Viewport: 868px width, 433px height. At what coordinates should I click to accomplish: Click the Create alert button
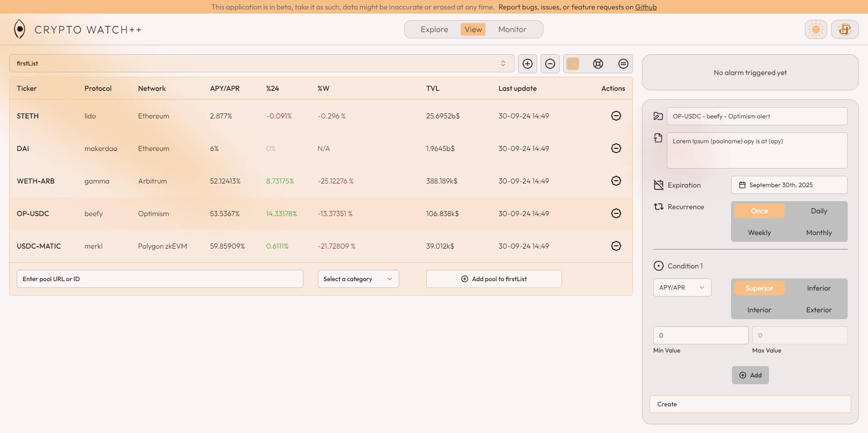pos(750,404)
